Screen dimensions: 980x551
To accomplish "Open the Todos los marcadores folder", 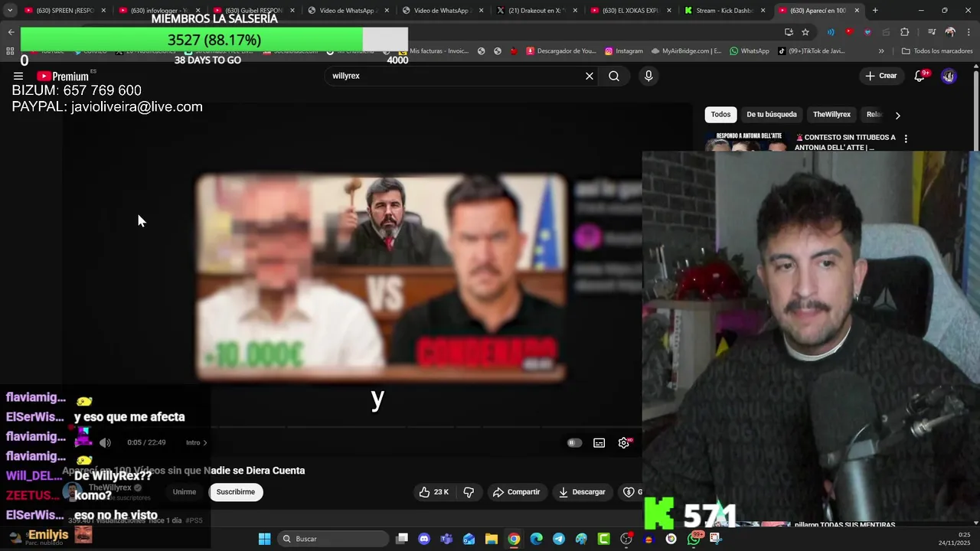I will coord(937,51).
